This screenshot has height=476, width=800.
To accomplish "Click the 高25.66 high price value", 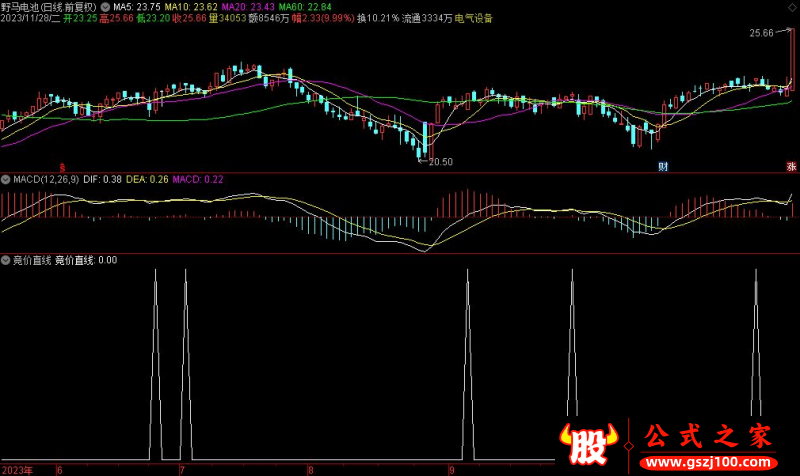I will [x=117, y=18].
